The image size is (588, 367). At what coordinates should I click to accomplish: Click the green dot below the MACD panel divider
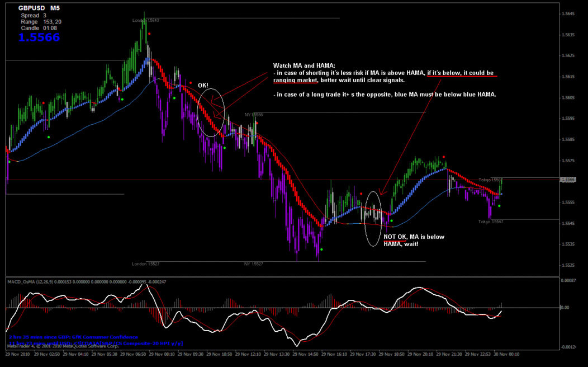[x=322, y=249]
